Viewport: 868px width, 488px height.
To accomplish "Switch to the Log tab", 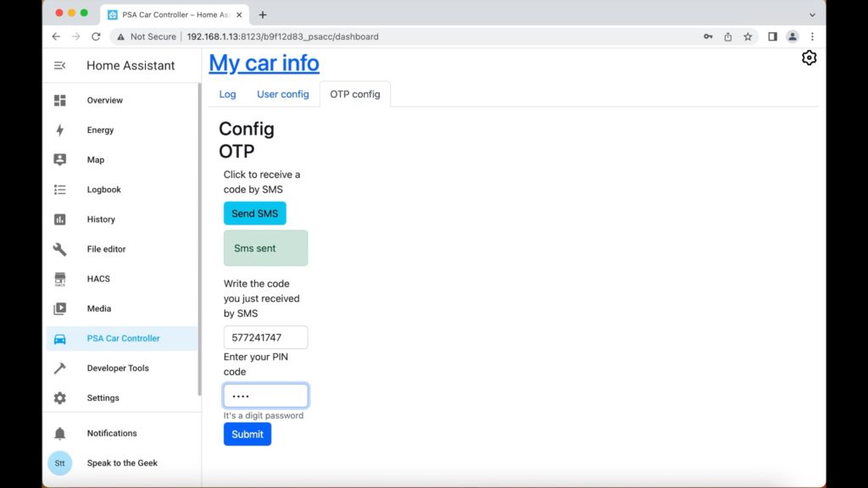I will point(227,94).
